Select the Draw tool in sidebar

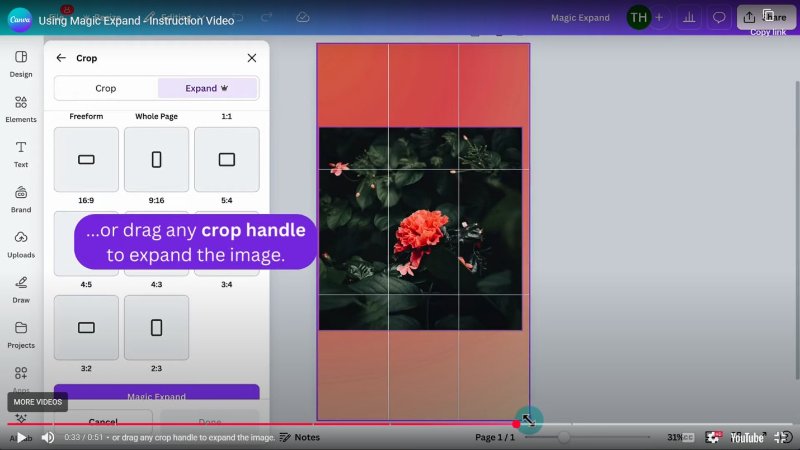tap(21, 289)
